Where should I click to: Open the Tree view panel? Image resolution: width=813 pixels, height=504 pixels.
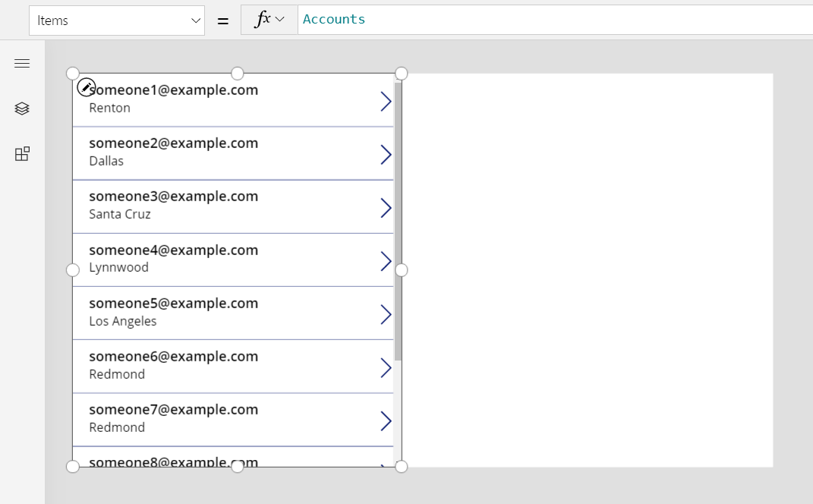(21, 108)
